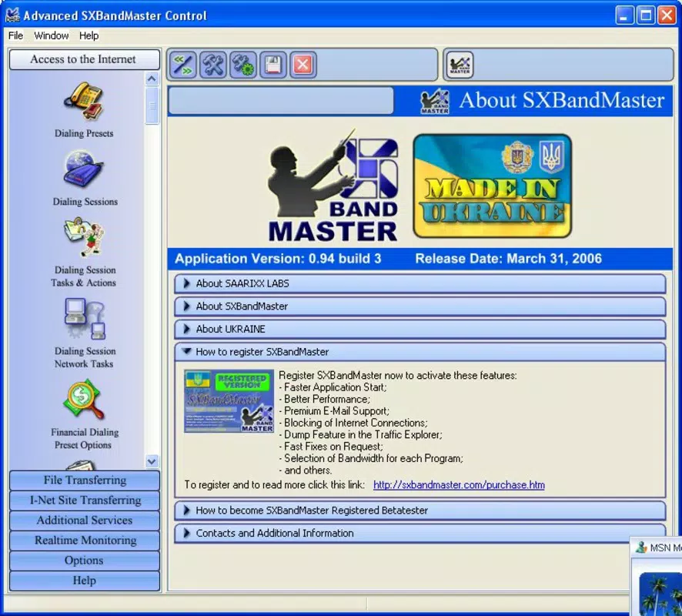Expand the About SAARIXX LABS section
Viewport: 682px width, 616px height.
click(x=420, y=283)
